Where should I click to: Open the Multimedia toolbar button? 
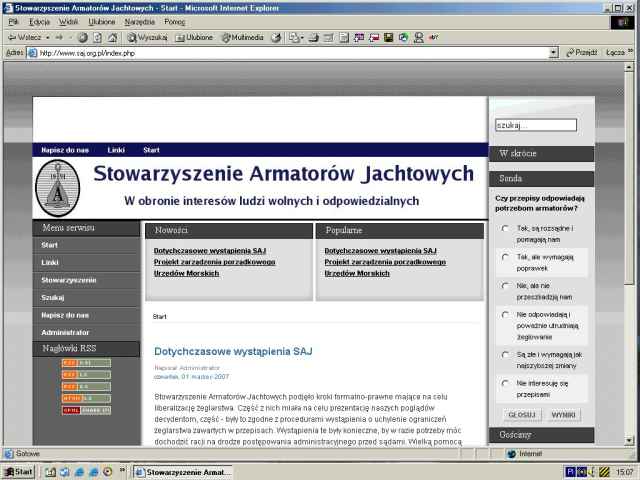click(x=241, y=37)
